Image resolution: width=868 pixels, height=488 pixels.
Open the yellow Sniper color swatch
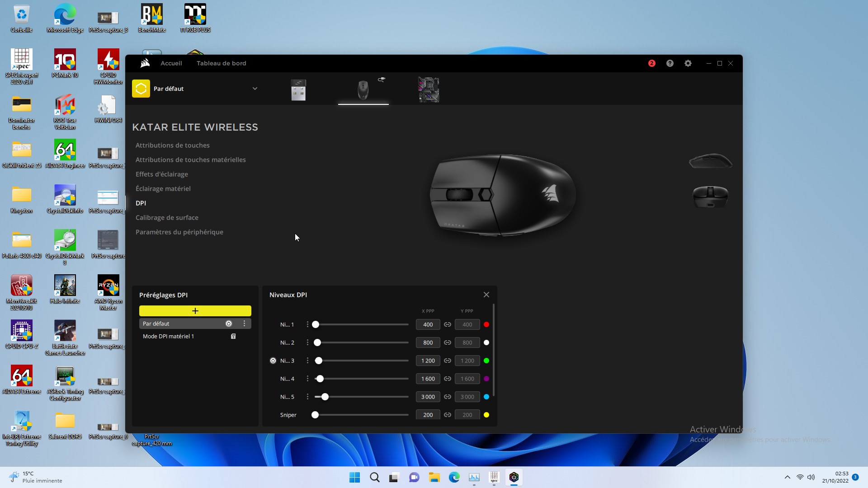pos(486,415)
